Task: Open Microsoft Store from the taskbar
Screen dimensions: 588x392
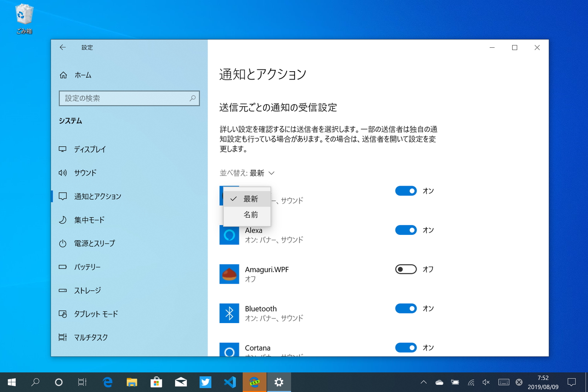Action: point(156,382)
